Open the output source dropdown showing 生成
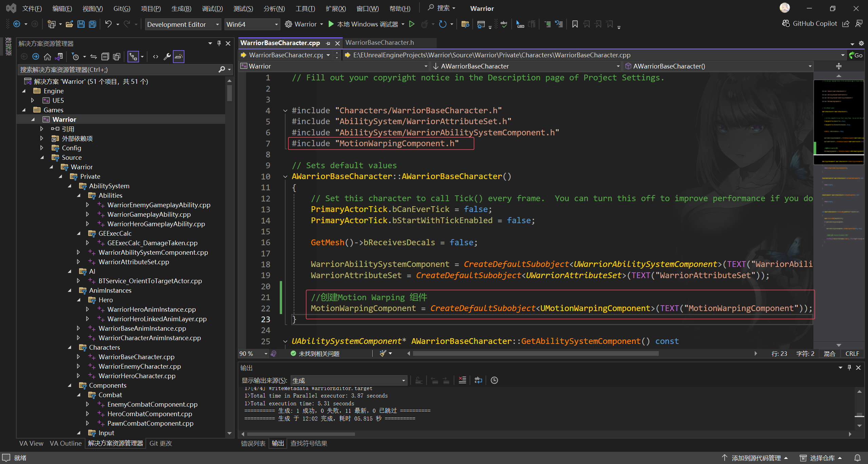This screenshot has height=464, width=868. pos(349,381)
